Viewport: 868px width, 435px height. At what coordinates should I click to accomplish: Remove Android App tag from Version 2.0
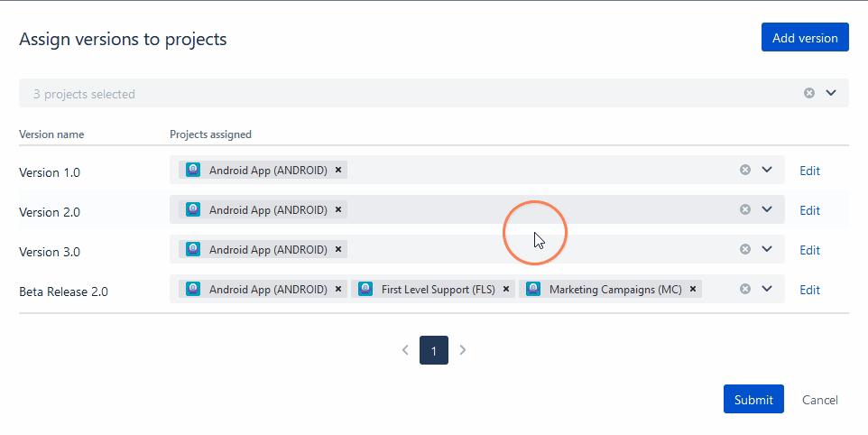pyautogui.click(x=338, y=209)
